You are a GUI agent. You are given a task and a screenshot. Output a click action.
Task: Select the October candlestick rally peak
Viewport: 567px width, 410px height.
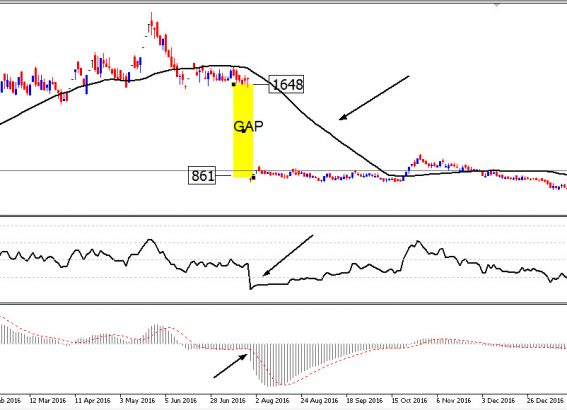pos(420,158)
